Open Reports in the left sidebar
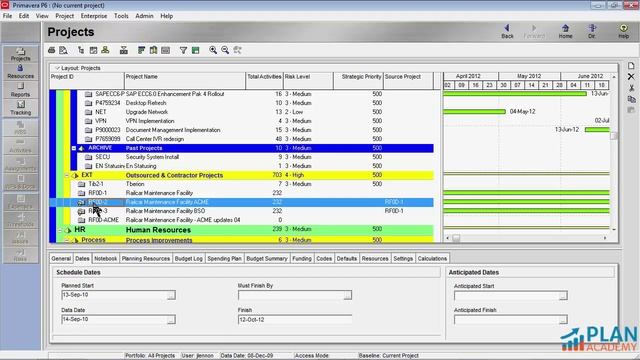Viewport: 640px width, 360px height. (x=20, y=90)
